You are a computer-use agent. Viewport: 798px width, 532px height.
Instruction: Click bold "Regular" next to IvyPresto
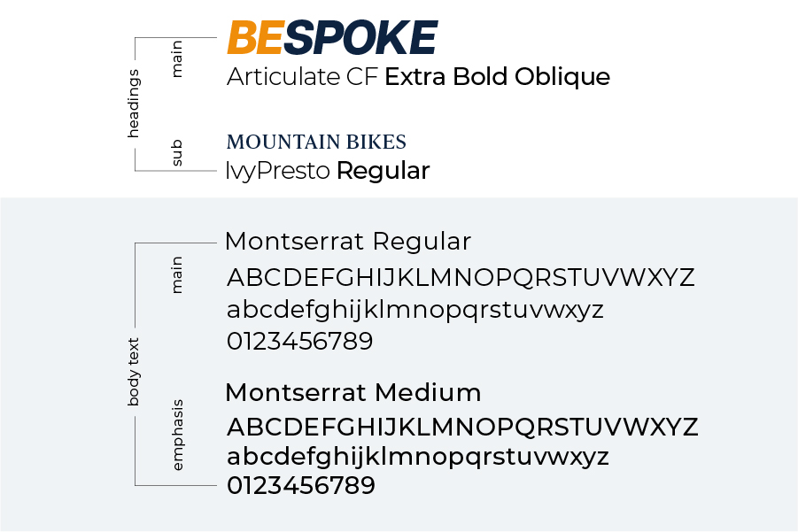(x=383, y=171)
